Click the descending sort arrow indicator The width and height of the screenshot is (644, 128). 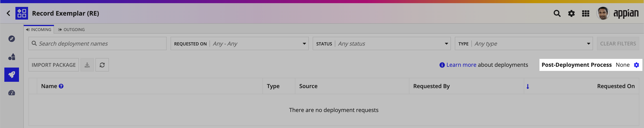pyautogui.click(x=528, y=87)
